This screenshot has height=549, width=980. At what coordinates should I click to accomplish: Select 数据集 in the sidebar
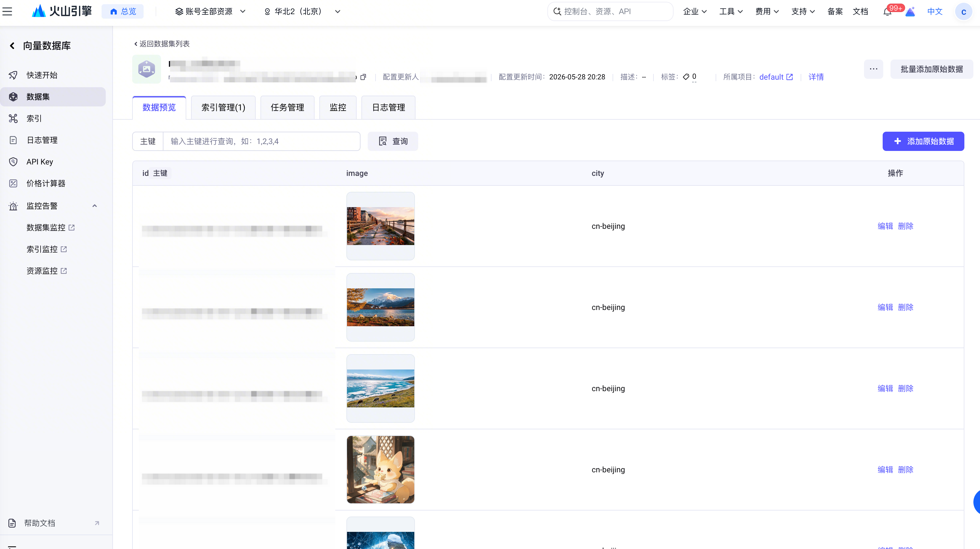[x=53, y=97]
